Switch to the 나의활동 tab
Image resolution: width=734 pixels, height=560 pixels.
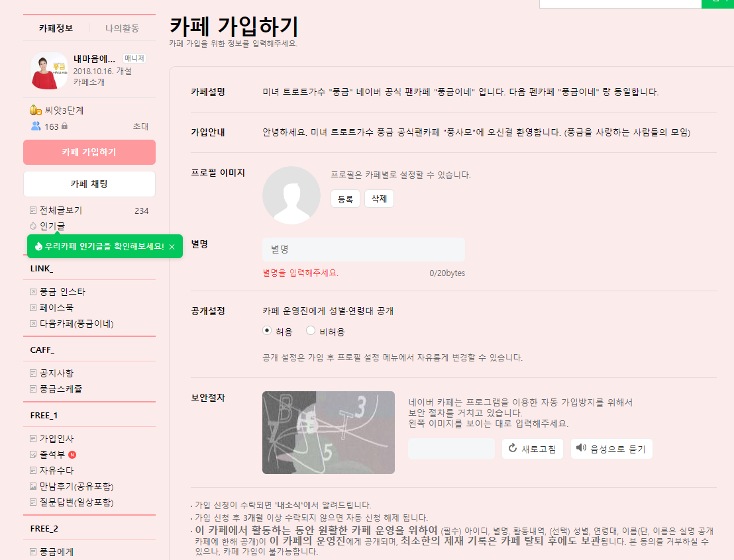pos(122,28)
